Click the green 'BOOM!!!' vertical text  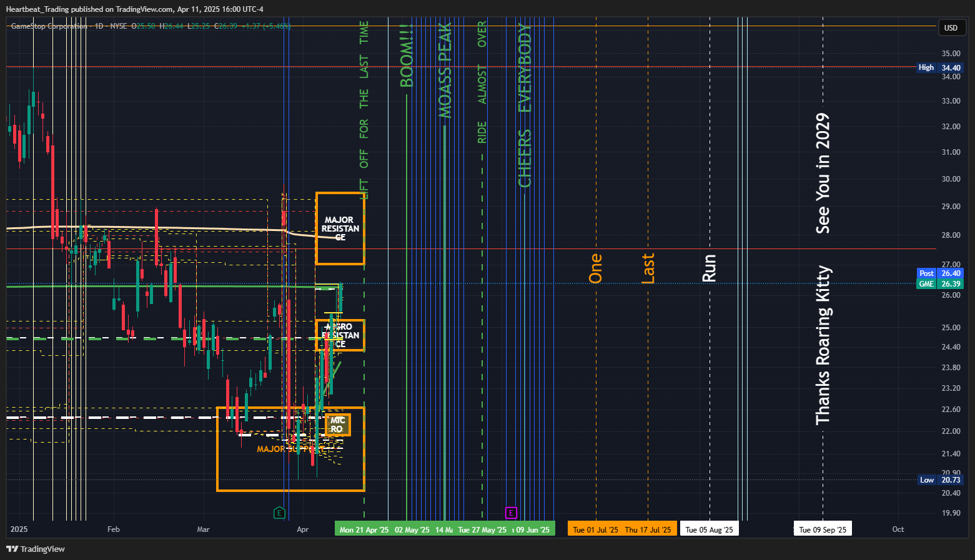click(x=407, y=56)
